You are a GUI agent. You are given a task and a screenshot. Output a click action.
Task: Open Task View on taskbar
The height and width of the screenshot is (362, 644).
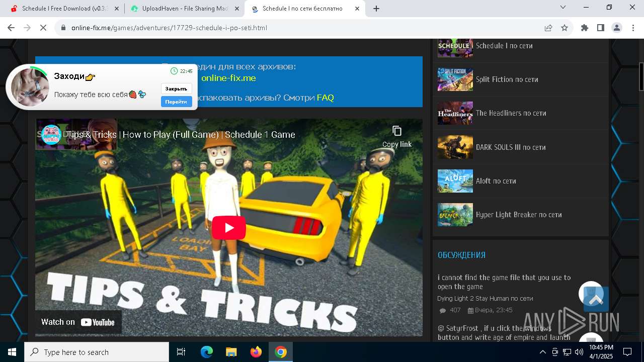click(x=181, y=352)
